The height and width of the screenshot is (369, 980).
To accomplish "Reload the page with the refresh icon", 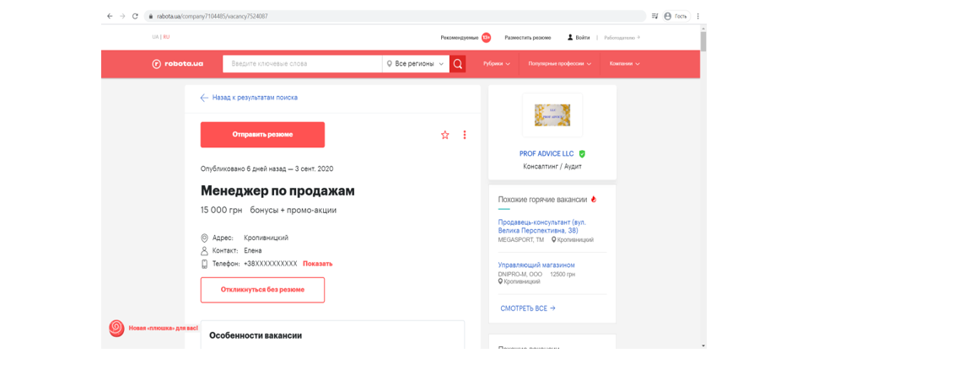I will pyautogui.click(x=135, y=16).
